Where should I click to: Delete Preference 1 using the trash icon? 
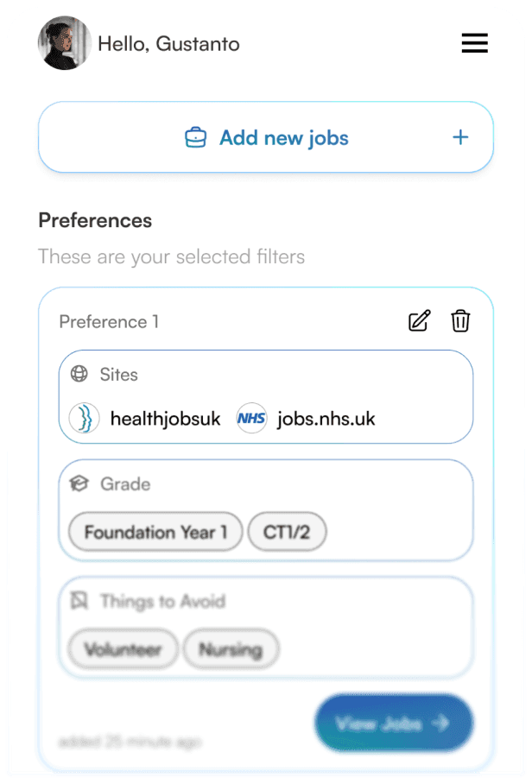pyautogui.click(x=460, y=321)
